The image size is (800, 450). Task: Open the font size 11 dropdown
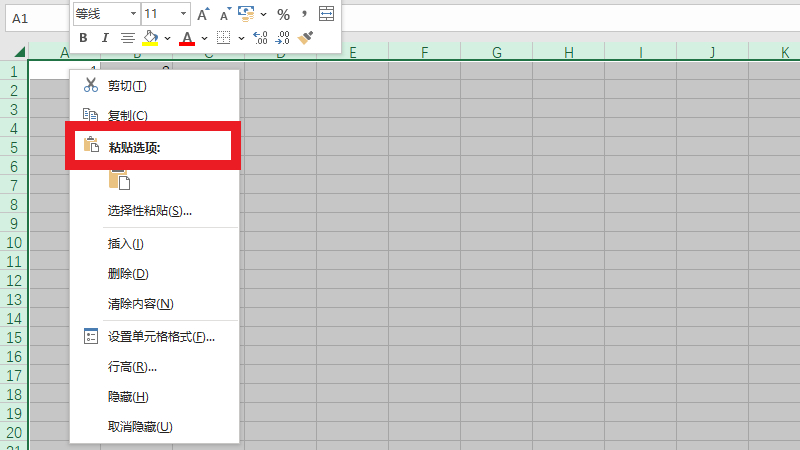pos(183,14)
